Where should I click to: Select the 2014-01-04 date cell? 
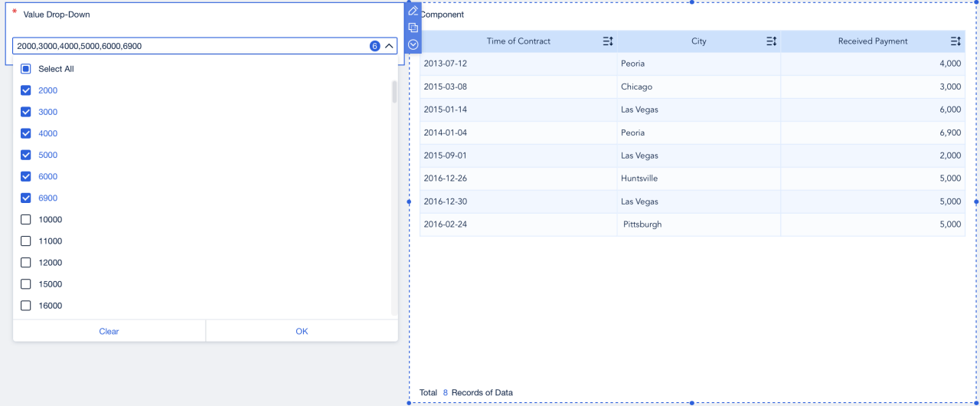click(518, 133)
